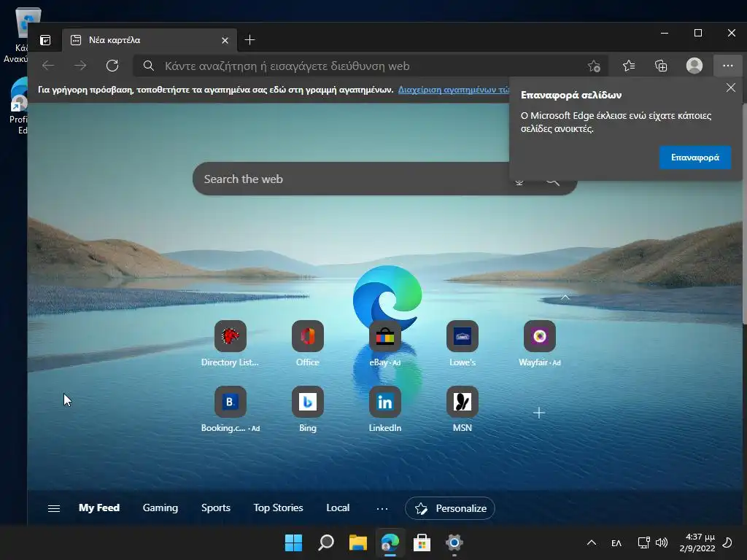The height and width of the screenshot is (560, 747).
Task: Switch input language ΕΛ indicator
Action: (616, 542)
